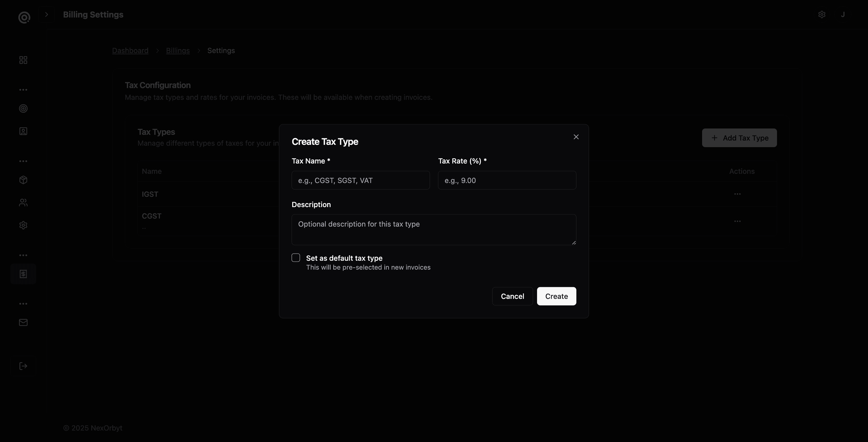Check Set as default tax type
The image size is (868, 442).
point(296,258)
